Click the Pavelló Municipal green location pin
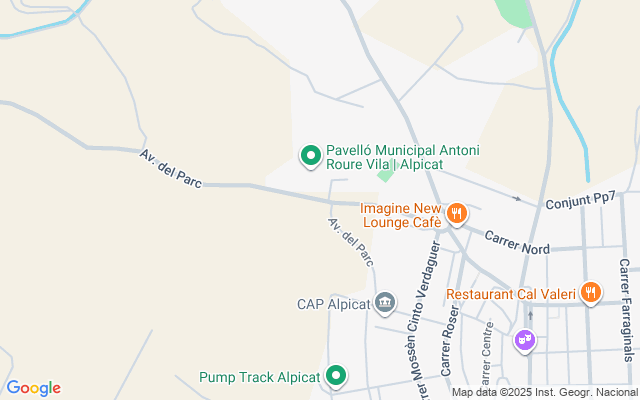Viewport: 640px width, 400px height. pyautogui.click(x=311, y=156)
